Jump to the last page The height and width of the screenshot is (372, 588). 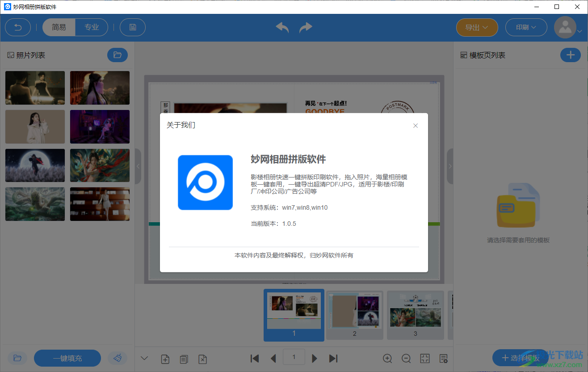pyautogui.click(x=333, y=358)
